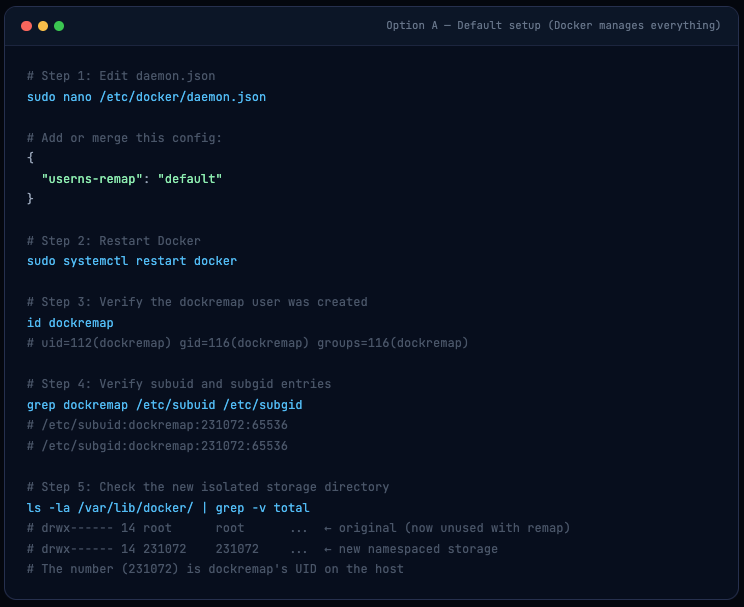This screenshot has height=607, width=744.
Task: Click the Step 1 Edit daemon.json comment
Action: (x=121, y=76)
